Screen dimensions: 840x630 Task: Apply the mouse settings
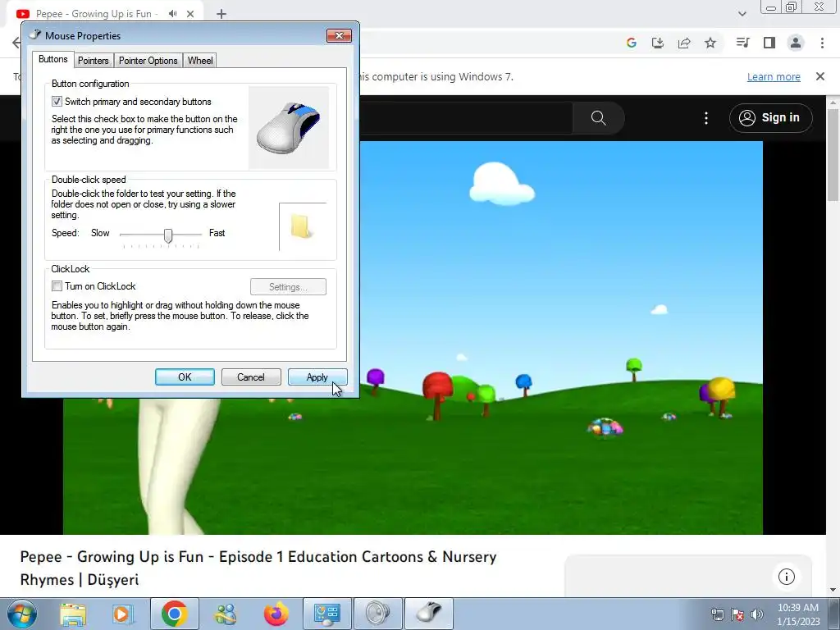(x=317, y=377)
